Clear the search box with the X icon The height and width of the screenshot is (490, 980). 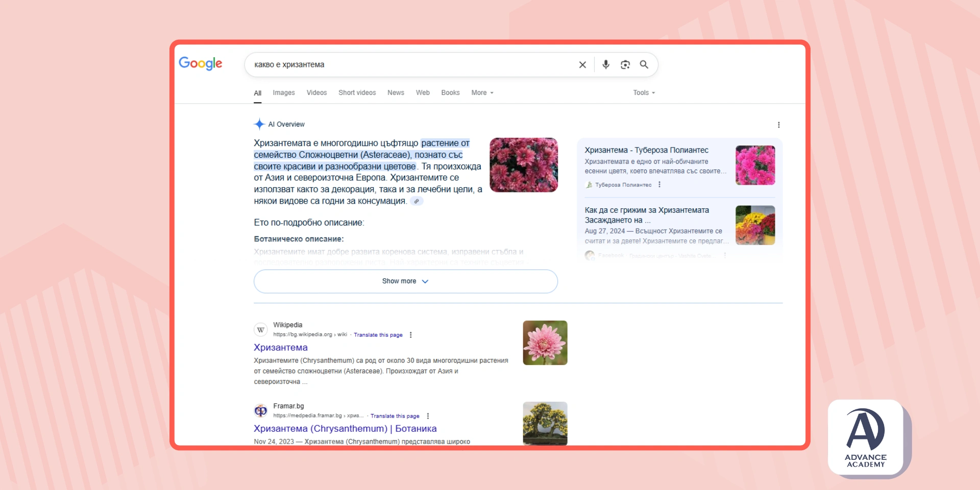tap(582, 65)
